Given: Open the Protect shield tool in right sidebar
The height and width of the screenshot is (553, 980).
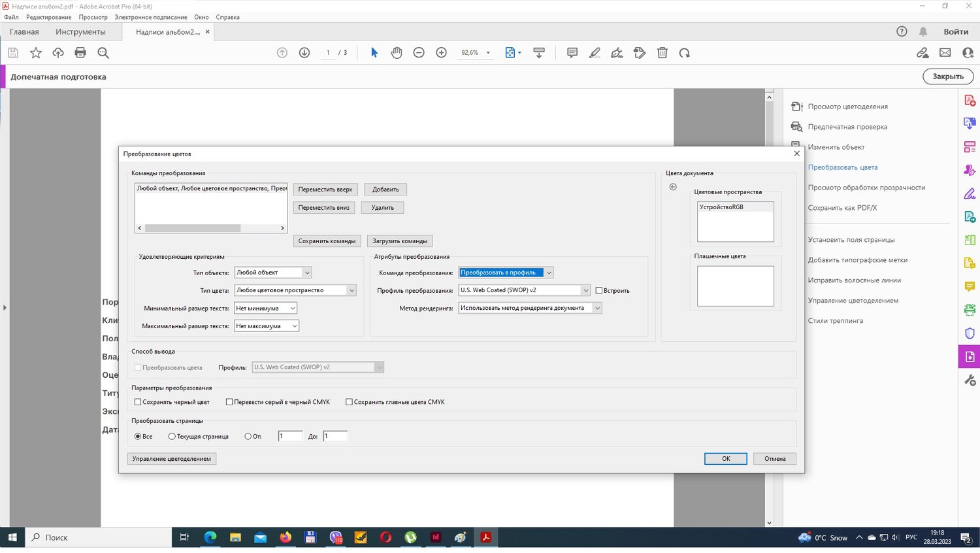Looking at the screenshot, I should pyautogui.click(x=970, y=333).
